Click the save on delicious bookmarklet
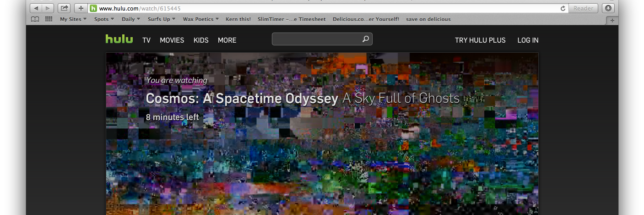 click(428, 19)
